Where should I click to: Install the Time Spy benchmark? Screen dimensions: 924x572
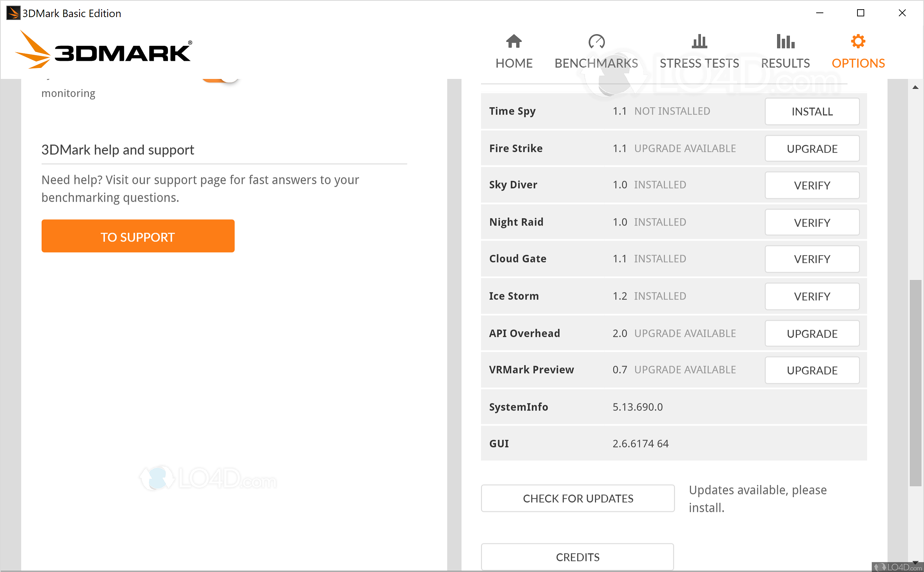click(812, 111)
